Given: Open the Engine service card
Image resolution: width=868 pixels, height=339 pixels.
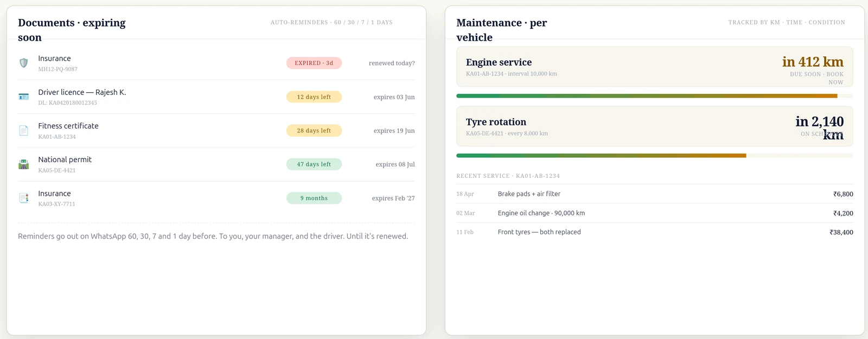Looking at the screenshot, I should (x=655, y=67).
